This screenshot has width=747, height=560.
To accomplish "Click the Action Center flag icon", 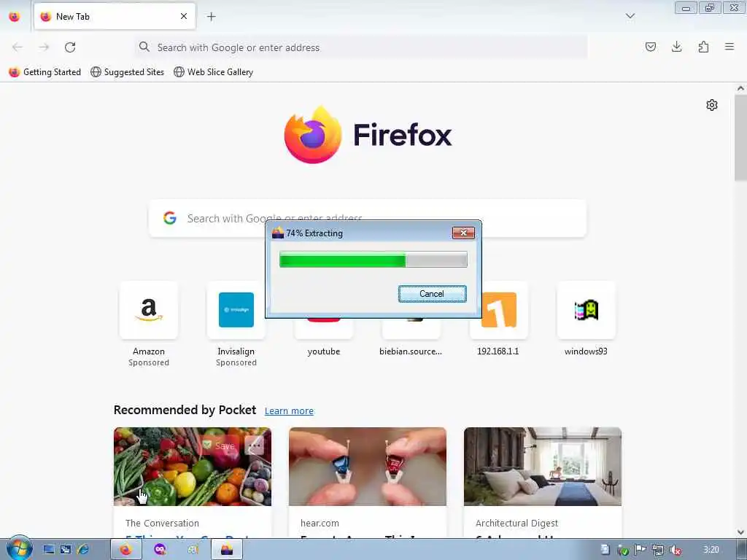I will [640, 550].
